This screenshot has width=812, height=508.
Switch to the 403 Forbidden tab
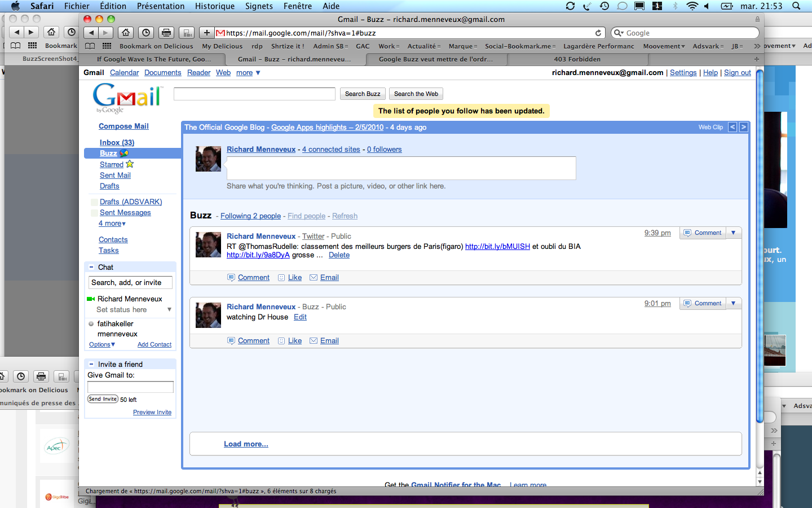tap(577, 59)
